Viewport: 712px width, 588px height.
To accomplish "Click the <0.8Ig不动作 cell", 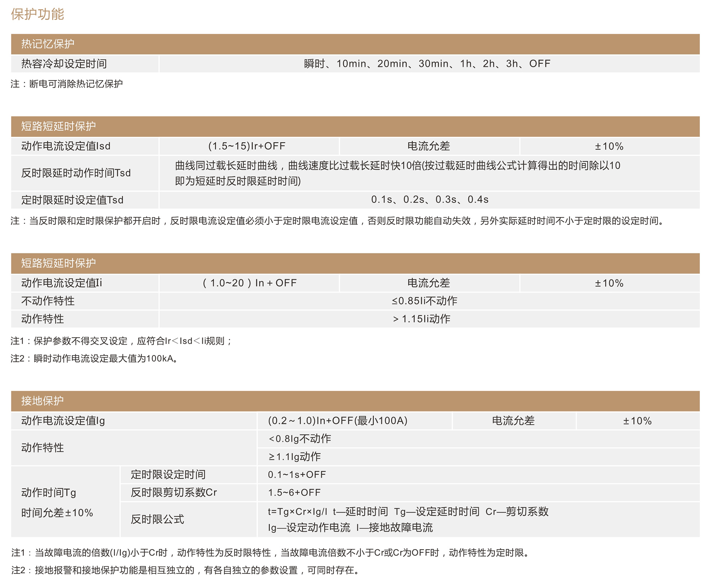I will click(x=300, y=439).
